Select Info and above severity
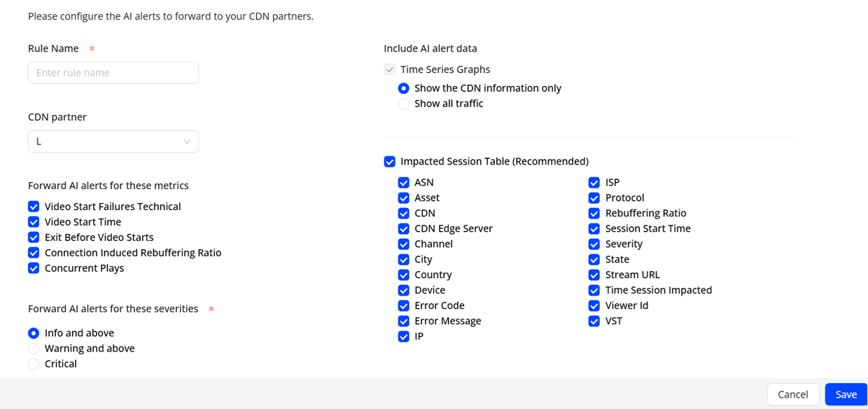Screen dimensions: 868x409 (x=34, y=333)
